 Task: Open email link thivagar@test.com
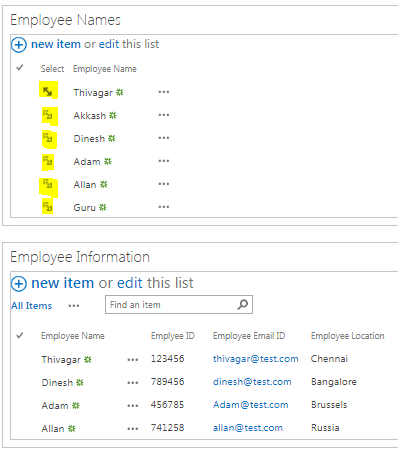pyautogui.click(x=255, y=359)
